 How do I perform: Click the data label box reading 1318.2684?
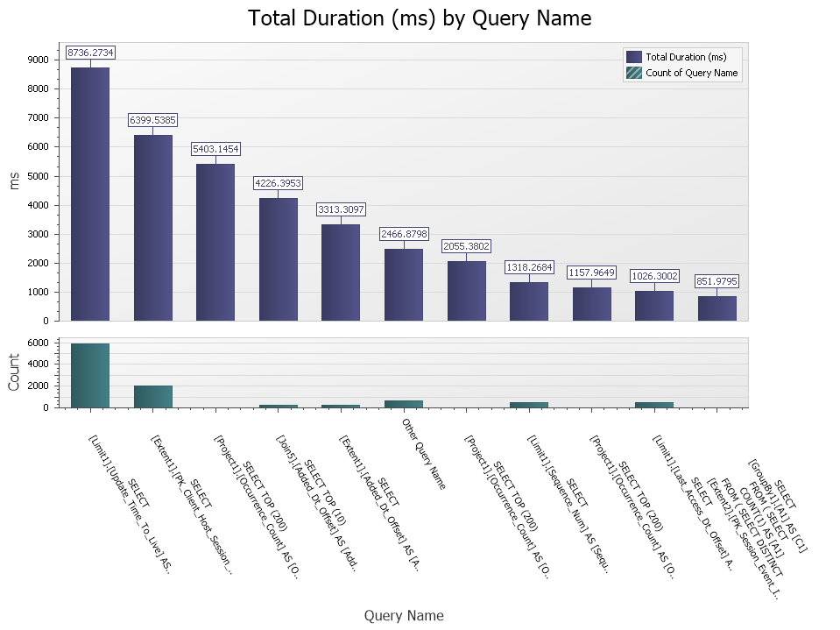(530, 267)
